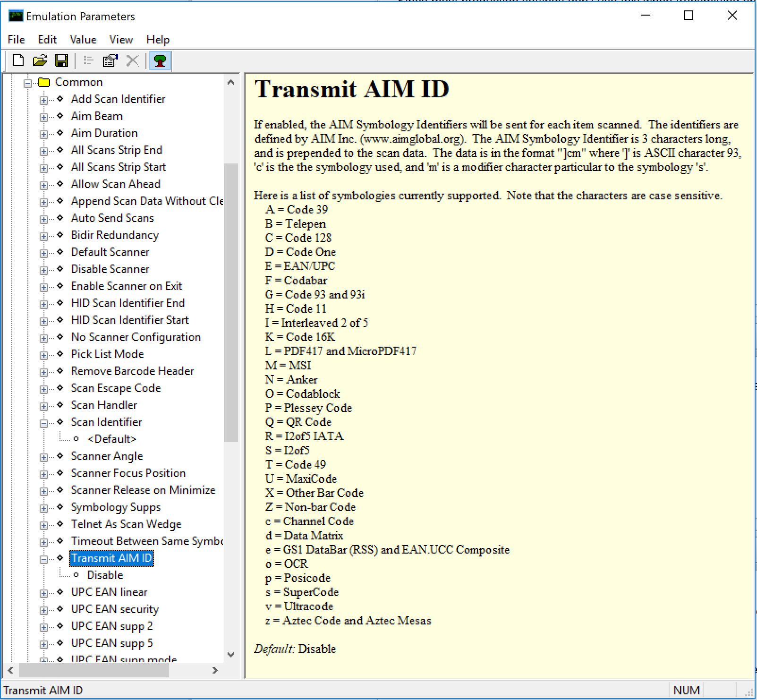
Task: Click the Emulation Parameters title bar app icon
Action: coord(16,16)
